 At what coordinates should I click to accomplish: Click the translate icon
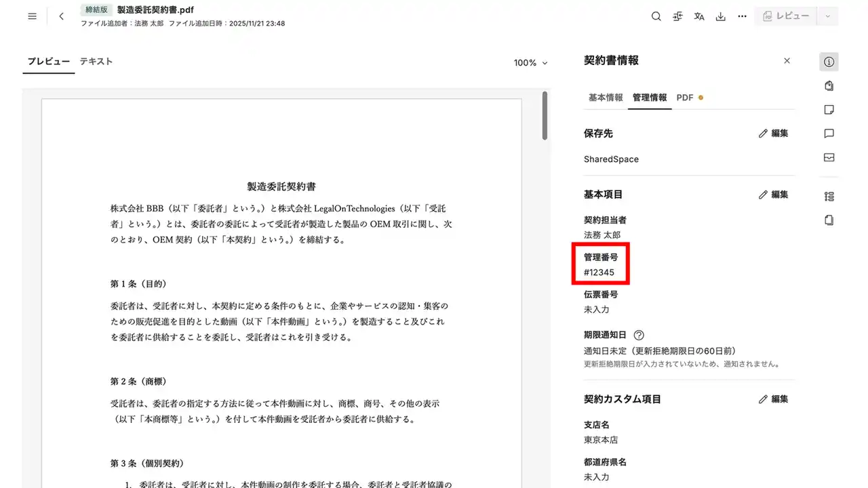click(699, 16)
